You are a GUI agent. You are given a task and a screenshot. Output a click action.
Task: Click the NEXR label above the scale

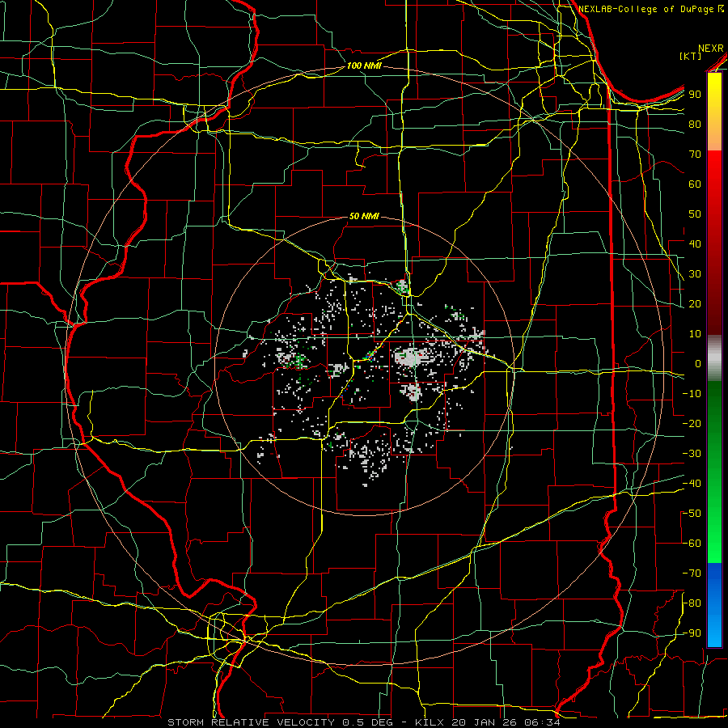coord(711,49)
